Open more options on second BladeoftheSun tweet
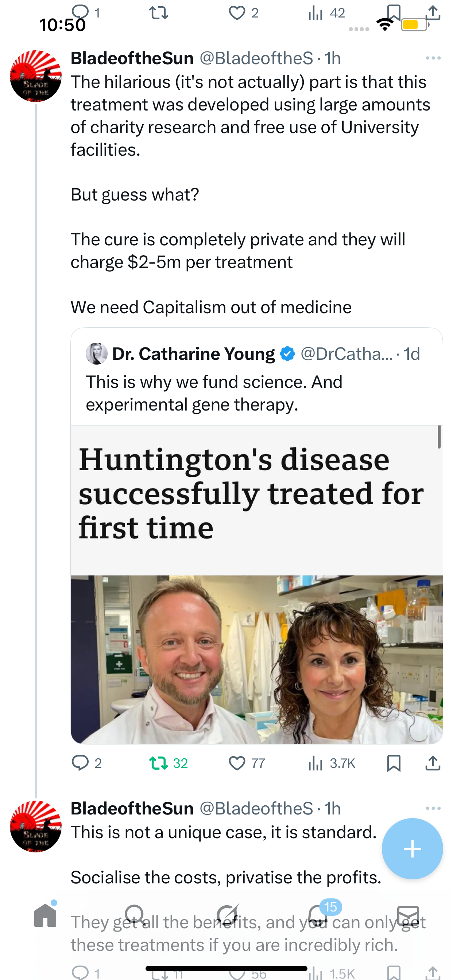The image size is (453, 980). 433,808
